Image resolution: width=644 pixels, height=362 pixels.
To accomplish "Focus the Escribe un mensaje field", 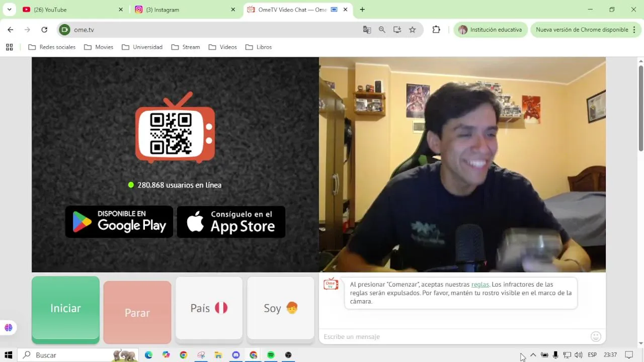I will [x=455, y=336].
